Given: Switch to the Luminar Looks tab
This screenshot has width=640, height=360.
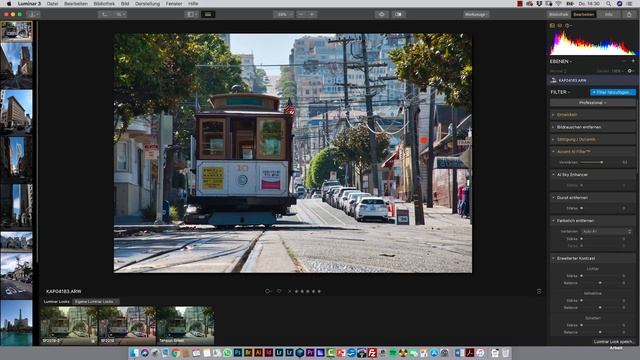Looking at the screenshot, I should pyautogui.click(x=57, y=302).
